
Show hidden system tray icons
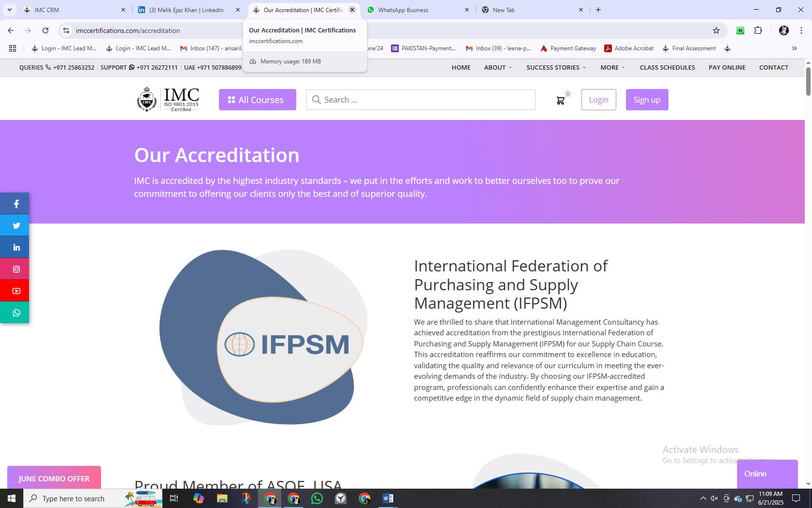click(x=703, y=498)
